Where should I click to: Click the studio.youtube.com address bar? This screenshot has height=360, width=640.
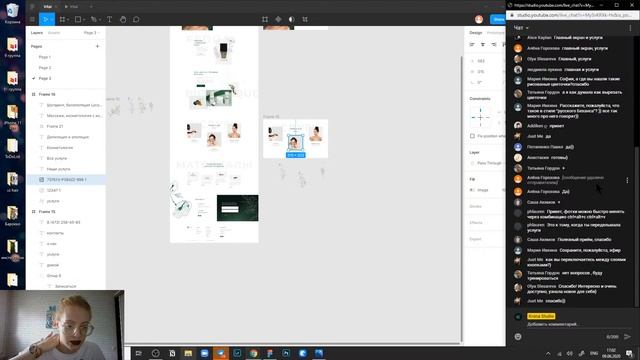pos(573,15)
